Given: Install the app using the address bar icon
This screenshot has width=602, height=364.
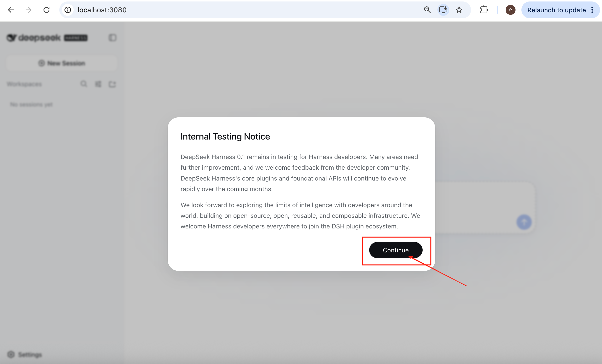Looking at the screenshot, I should [443, 10].
